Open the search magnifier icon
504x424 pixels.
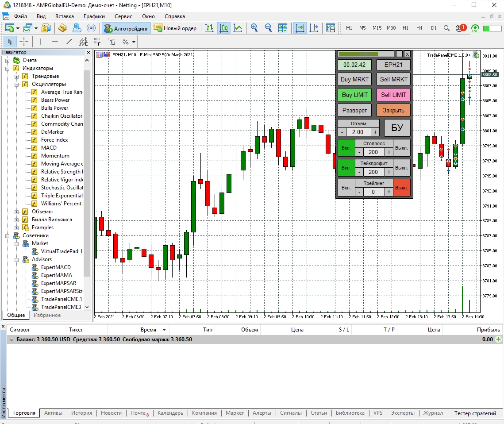click(x=446, y=28)
